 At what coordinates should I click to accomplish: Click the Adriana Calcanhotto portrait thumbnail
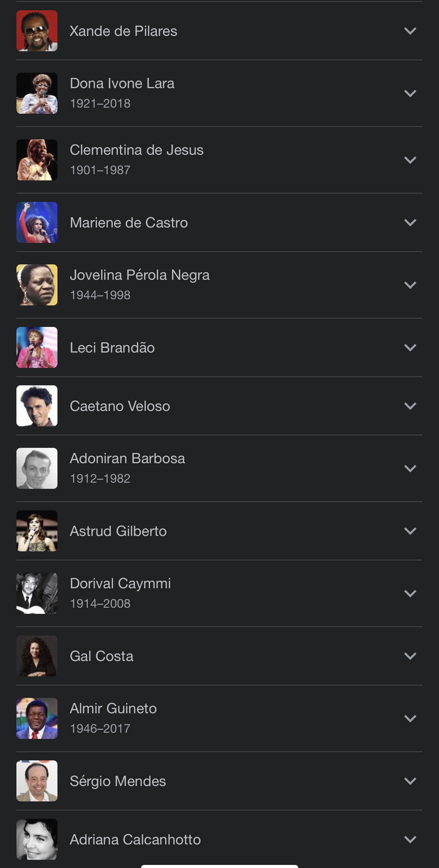tap(37, 839)
